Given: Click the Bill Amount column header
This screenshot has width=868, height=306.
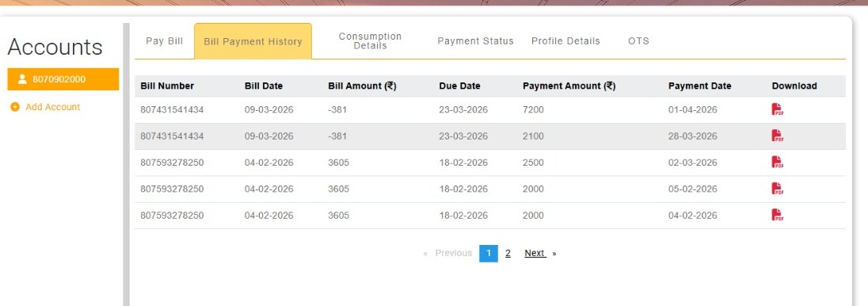Looking at the screenshot, I should [x=362, y=86].
